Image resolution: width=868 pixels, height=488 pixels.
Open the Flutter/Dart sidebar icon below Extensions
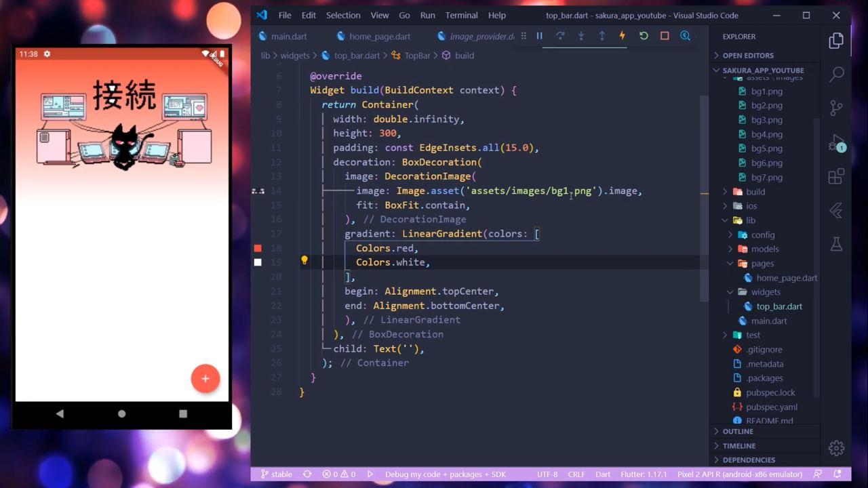point(836,211)
